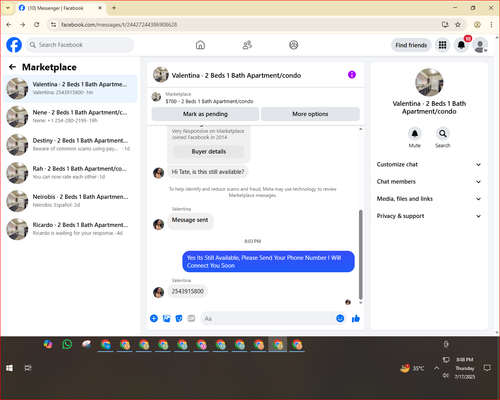Image resolution: width=500 pixels, height=400 pixels.
Task: Mute this conversation using the bell icon
Action: pos(415,134)
